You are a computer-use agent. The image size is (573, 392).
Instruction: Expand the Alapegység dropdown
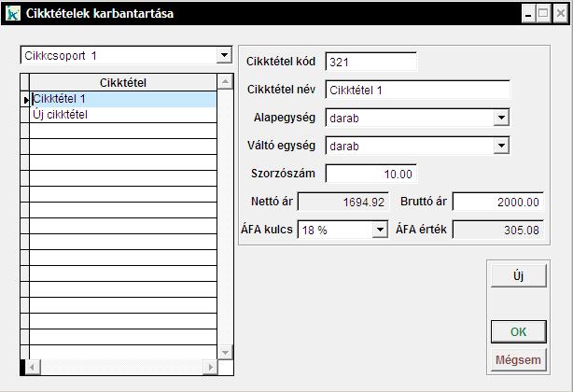point(501,118)
